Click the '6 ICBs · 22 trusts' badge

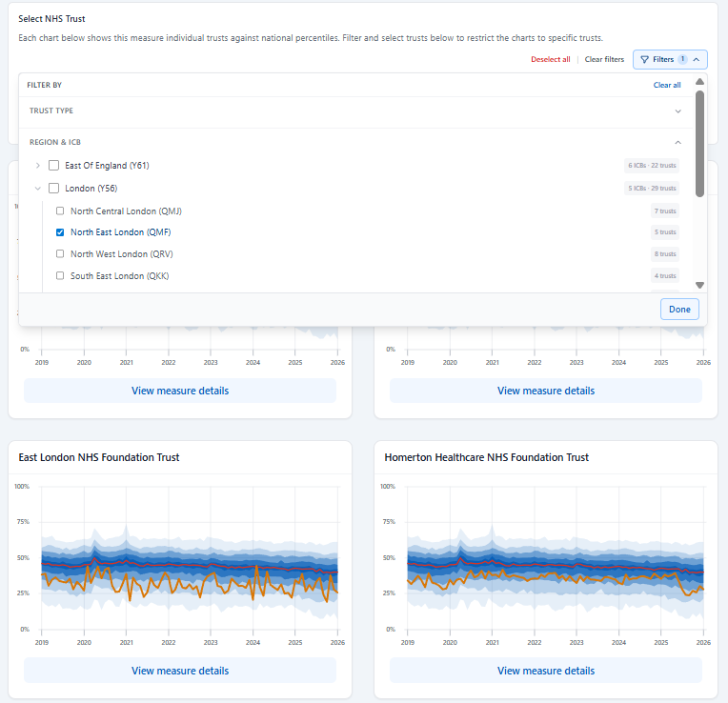tap(652, 166)
